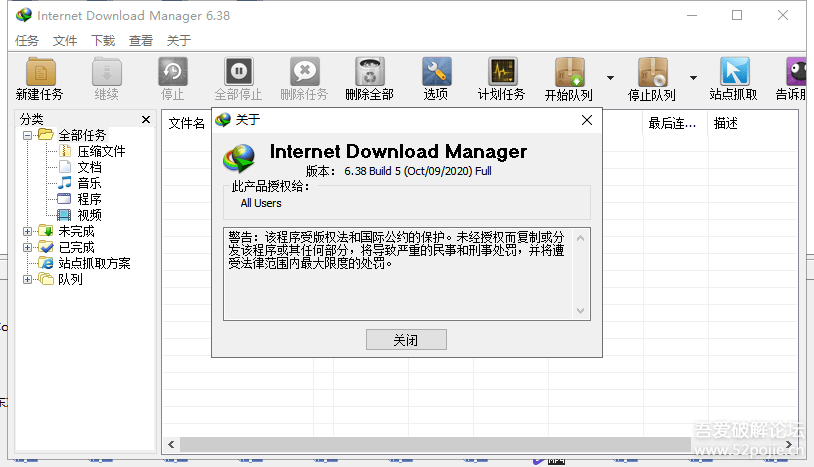Click the 描述 column header
Viewport: 814px width, 467px height.
coord(726,123)
